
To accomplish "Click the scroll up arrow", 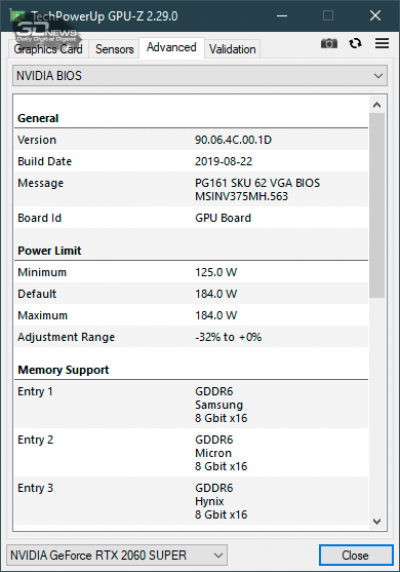I will click(377, 105).
